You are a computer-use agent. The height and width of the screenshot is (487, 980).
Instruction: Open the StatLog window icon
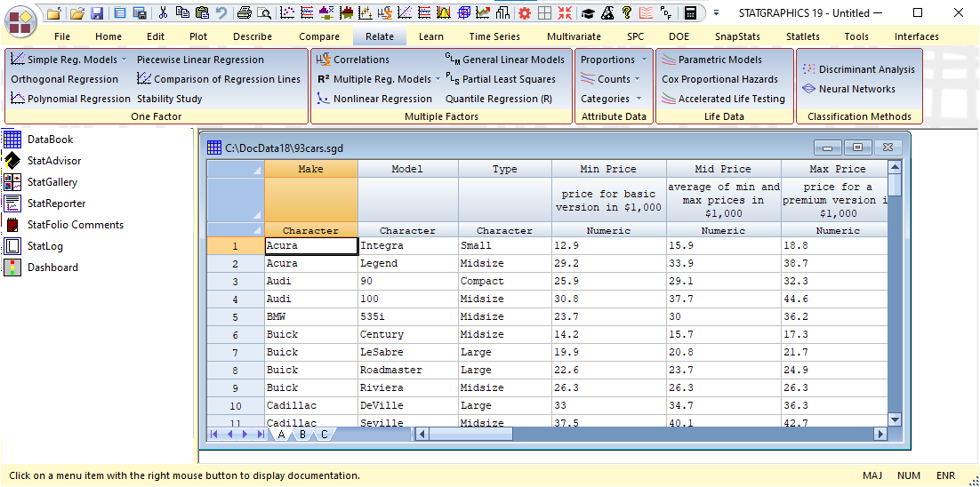pyautogui.click(x=12, y=246)
